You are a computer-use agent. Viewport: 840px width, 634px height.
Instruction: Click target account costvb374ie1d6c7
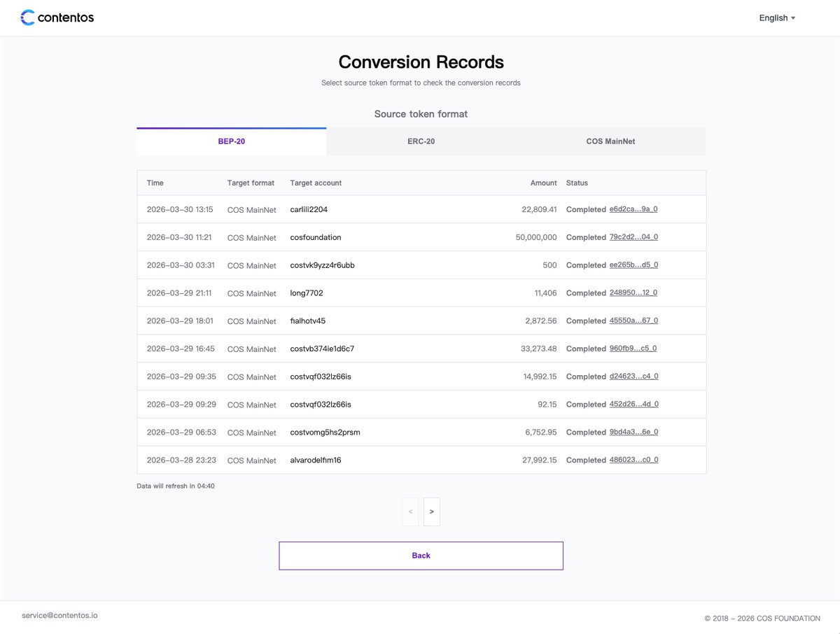[322, 348]
